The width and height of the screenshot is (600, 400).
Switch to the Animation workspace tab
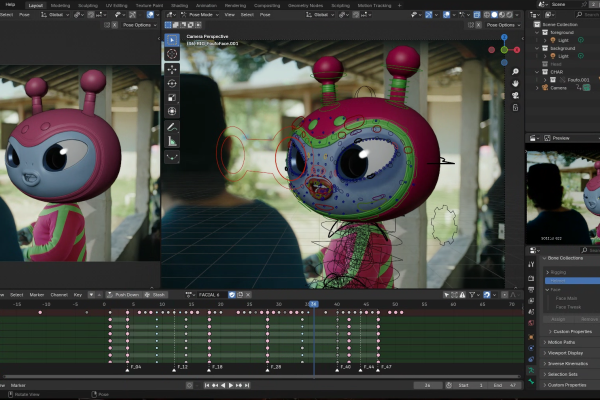click(x=206, y=5)
